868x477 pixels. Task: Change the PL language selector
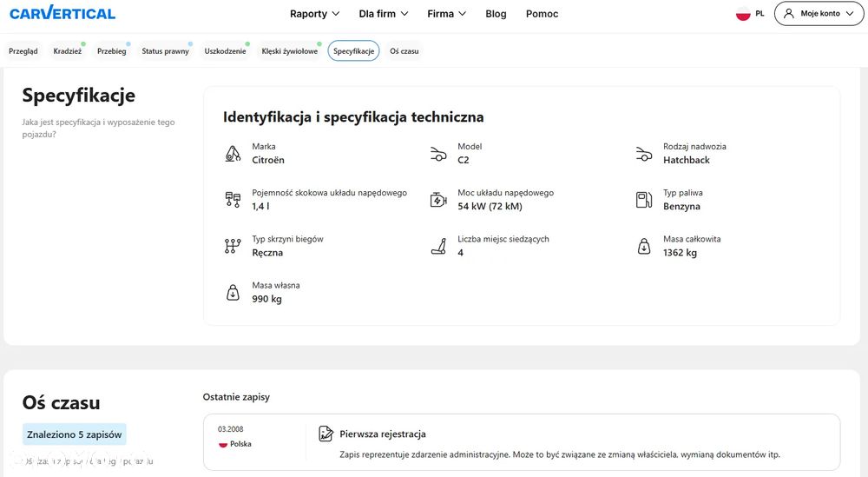pos(750,14)
